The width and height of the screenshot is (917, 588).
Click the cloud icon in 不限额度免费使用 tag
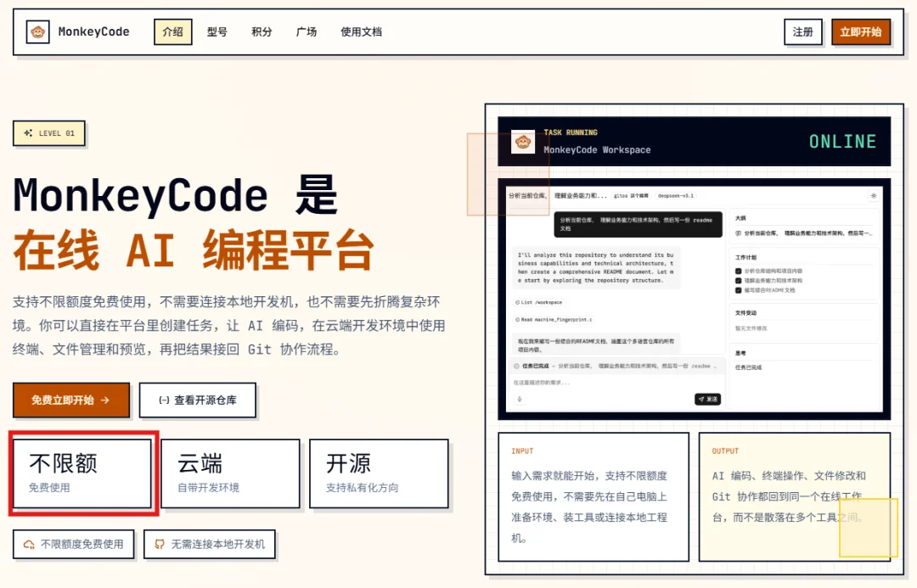click(29, 545)
